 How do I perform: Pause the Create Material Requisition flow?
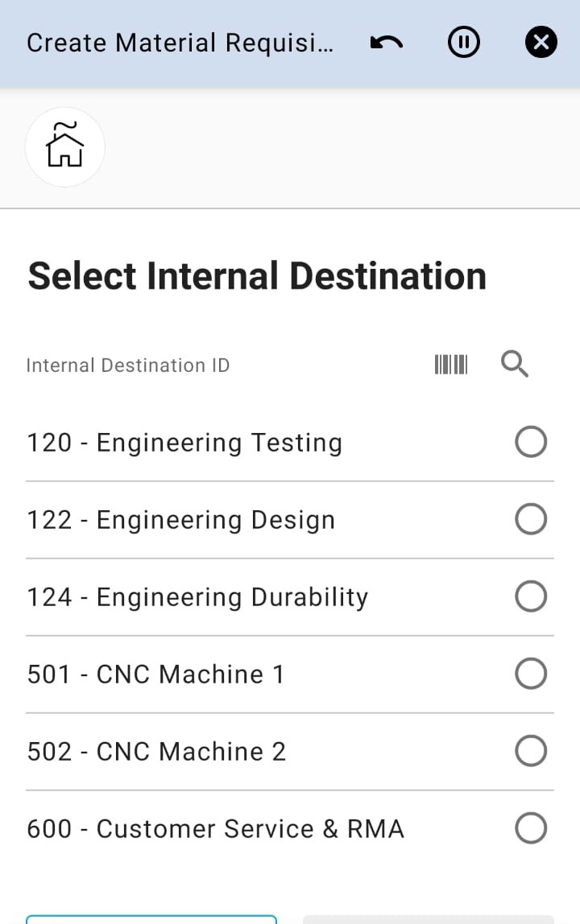click(464, 43)
